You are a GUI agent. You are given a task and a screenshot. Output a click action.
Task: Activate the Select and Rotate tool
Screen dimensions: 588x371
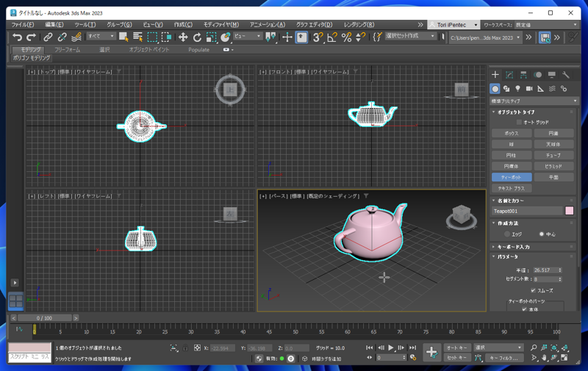197,37
